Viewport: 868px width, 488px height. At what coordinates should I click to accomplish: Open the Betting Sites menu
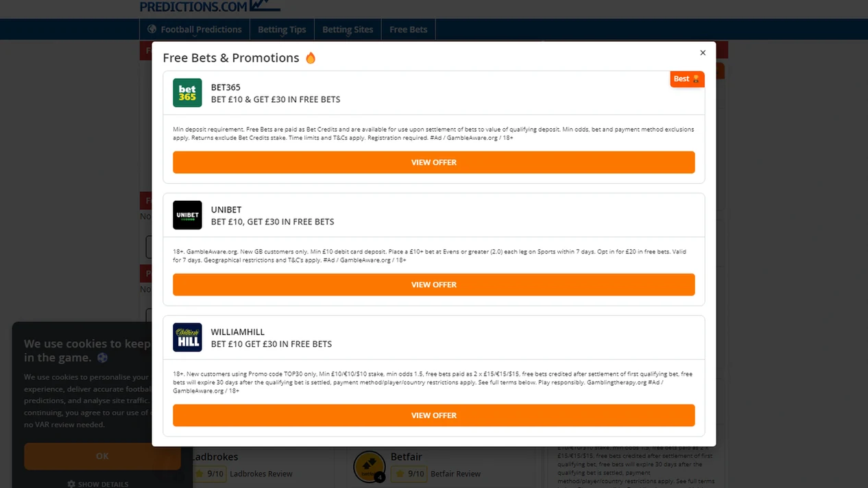click(x=348, y=29)
